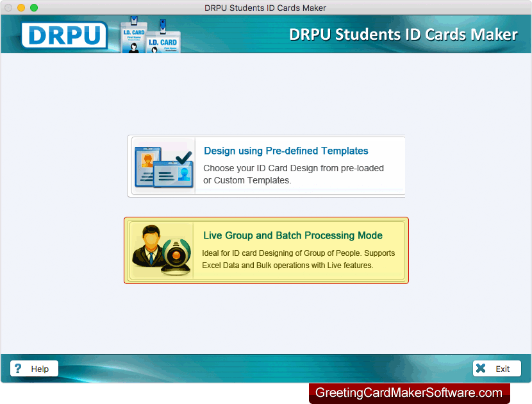Close the window with the leftmost title button

[x=8, y=8]
